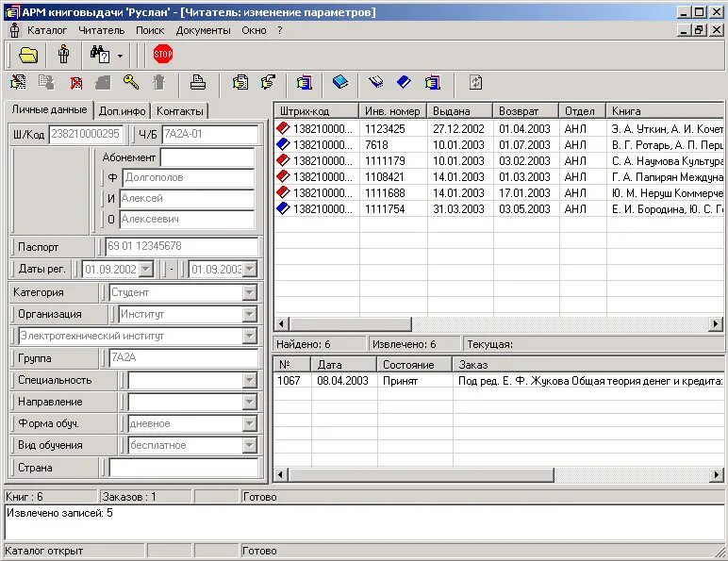
Task: Click the hand holding documents icon
Action: coord(240,83)
